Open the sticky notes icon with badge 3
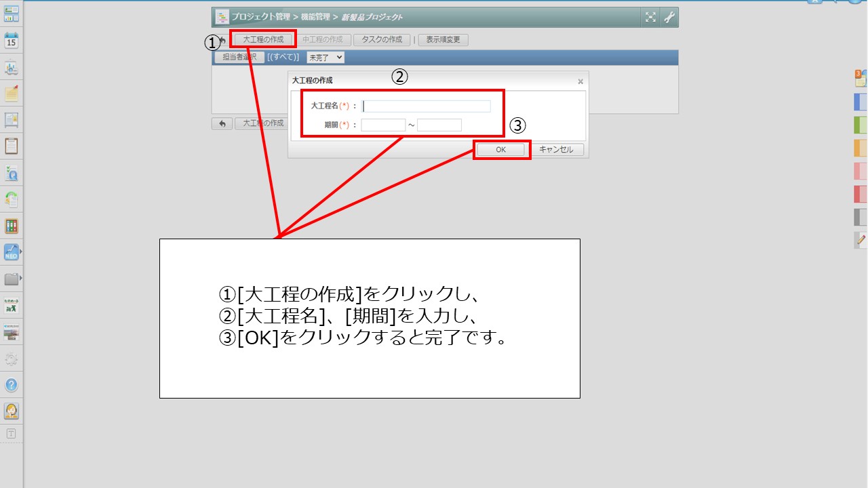Viewport: 868px width, 488px height. point(861,78)
